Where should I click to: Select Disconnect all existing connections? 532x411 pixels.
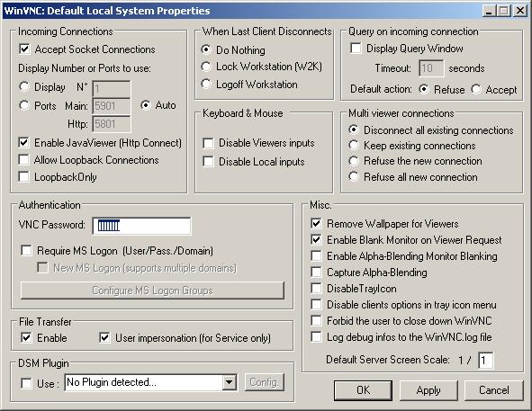point(354,130)
